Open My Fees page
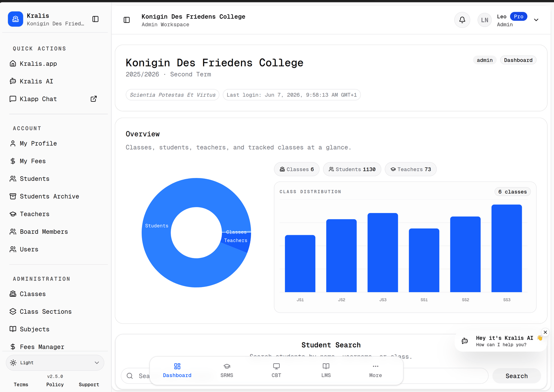This screenshot has height=392, width=554. tap(33, 161)
